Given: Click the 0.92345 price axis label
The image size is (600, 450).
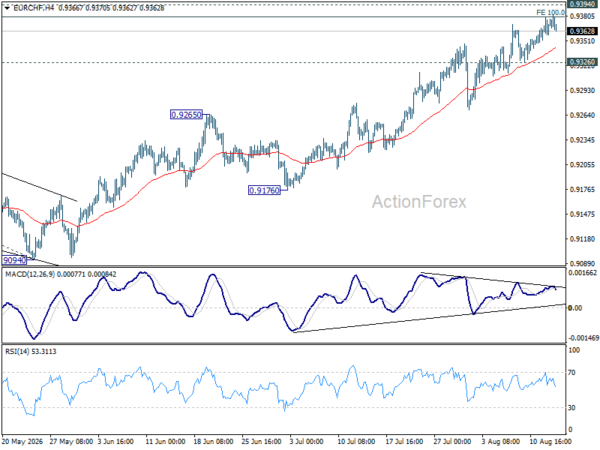Looking at the screenshot, I should pos(582,140).
